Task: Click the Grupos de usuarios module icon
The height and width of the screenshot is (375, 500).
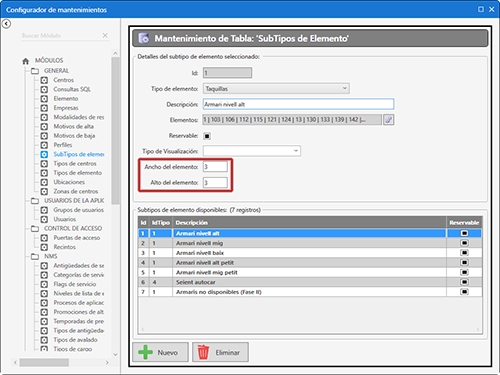Action: click(x=44, y=210)
